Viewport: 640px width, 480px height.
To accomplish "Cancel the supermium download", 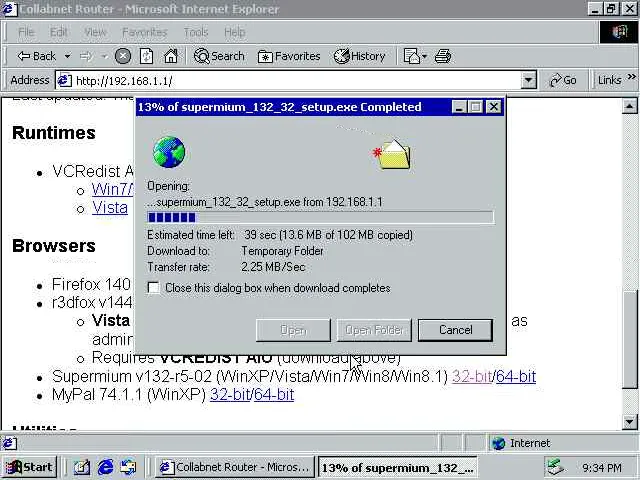I will point(456,330).
